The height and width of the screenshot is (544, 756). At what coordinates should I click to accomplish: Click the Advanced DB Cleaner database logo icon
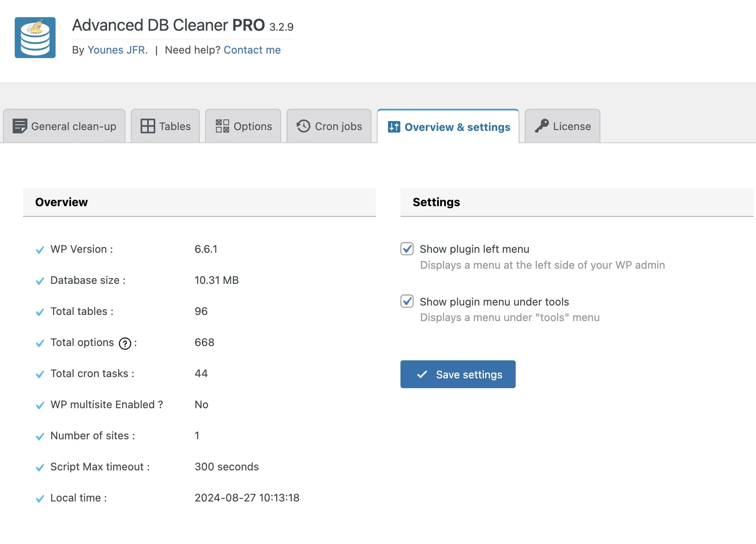(x=35, y=38)
